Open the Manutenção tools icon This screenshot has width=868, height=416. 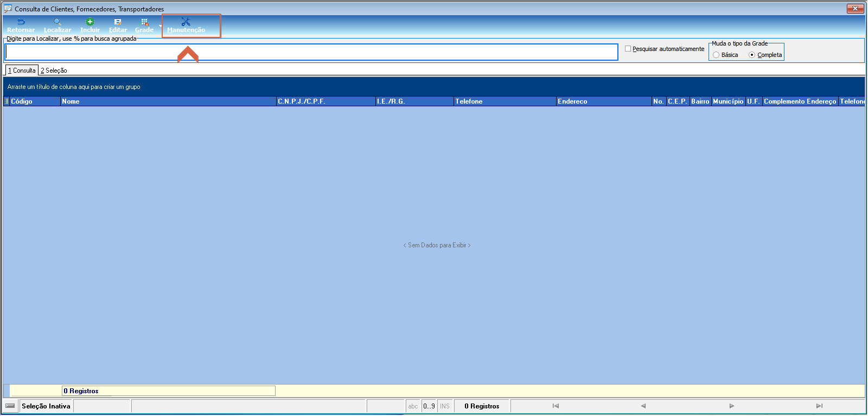[x=186, y=22]
